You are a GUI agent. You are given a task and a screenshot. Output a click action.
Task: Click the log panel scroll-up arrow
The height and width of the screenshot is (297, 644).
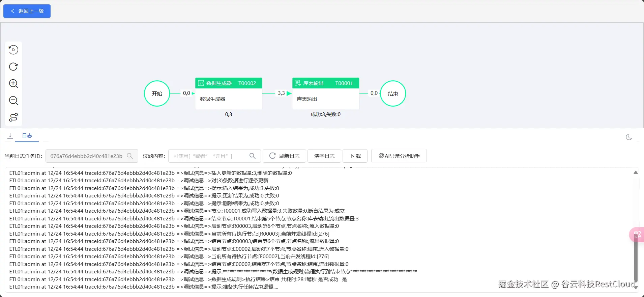coord(636,172)
